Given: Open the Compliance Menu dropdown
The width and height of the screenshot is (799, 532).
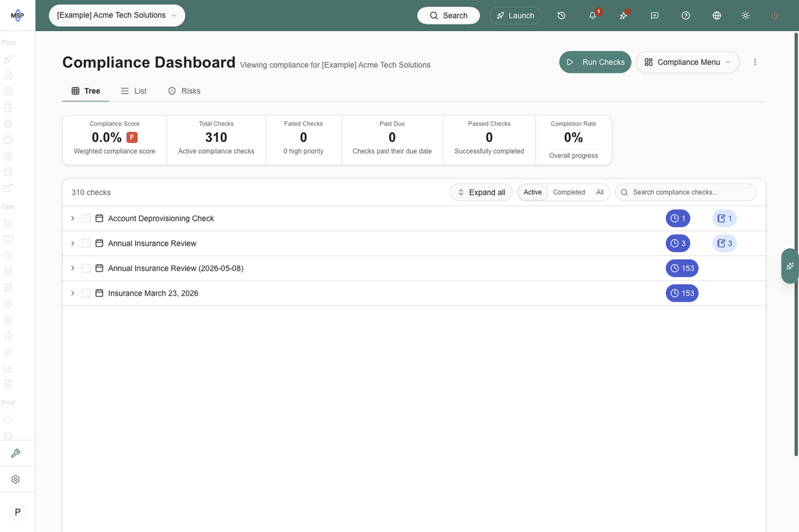Looking at the screenshot, I should tap(688, 62).
